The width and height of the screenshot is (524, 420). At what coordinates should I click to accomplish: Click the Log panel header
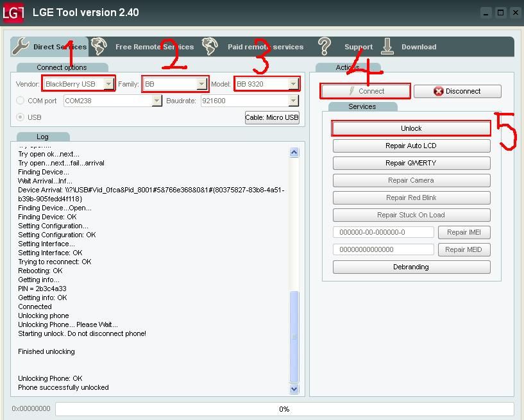(42, 137)
